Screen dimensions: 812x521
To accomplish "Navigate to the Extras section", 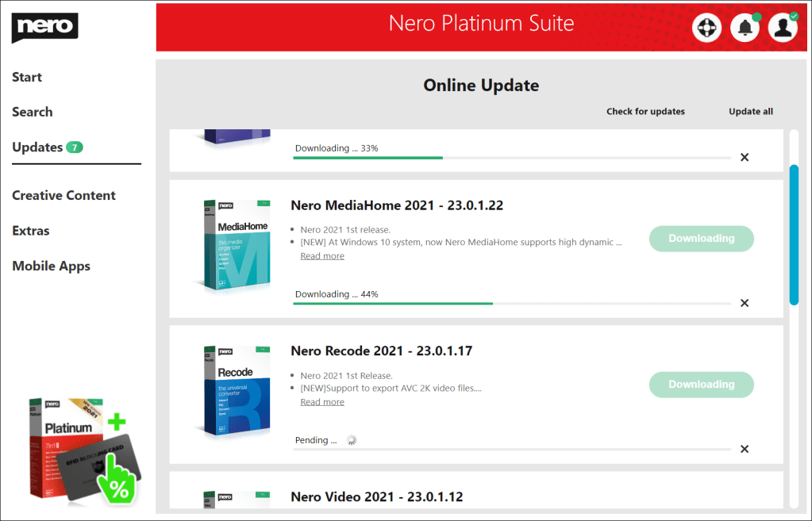I will (x=31, y=231).
